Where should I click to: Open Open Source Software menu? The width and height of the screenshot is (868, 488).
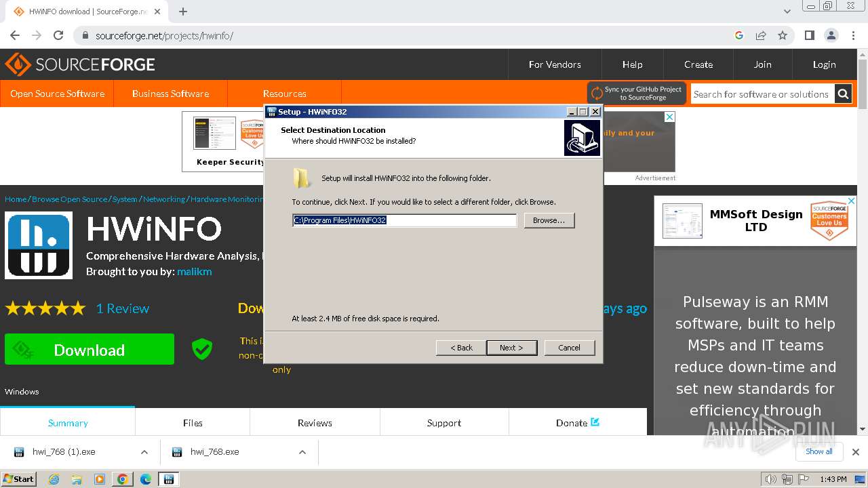coord(57,94)
